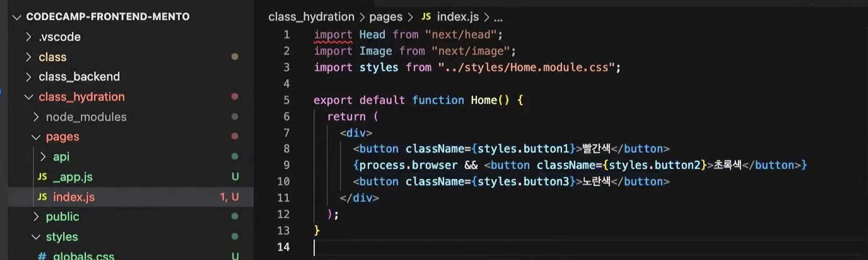
Task: Select the node_modules folder name
Action: 86,117
